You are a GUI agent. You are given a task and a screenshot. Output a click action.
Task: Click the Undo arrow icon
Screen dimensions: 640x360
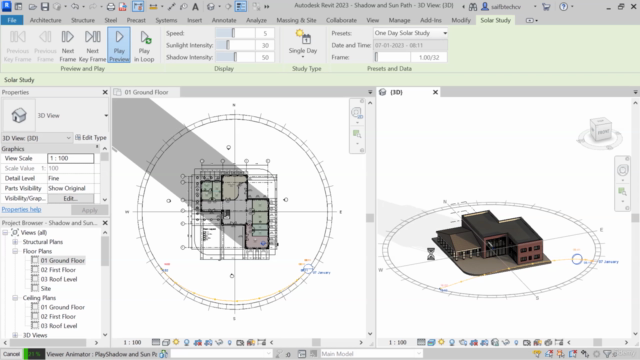75,7
